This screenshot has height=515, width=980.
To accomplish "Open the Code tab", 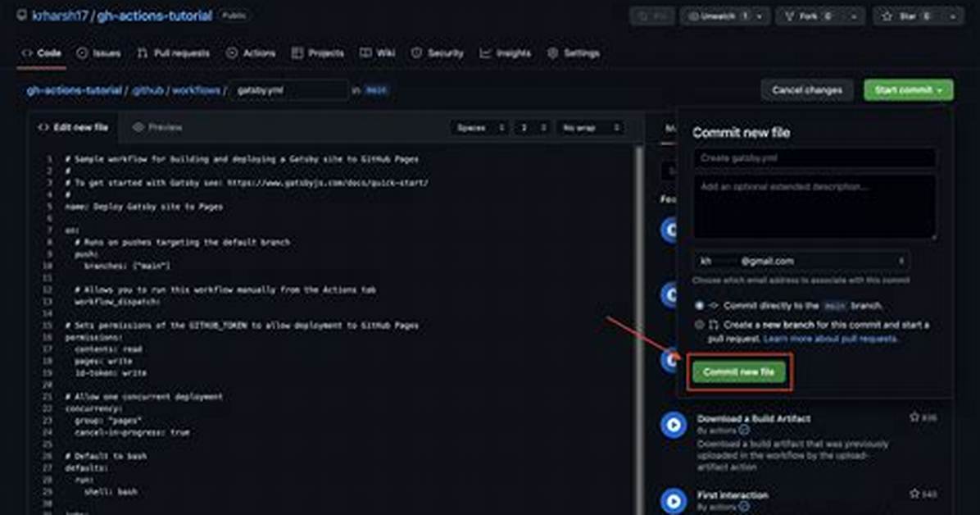I will coord(42,53).
